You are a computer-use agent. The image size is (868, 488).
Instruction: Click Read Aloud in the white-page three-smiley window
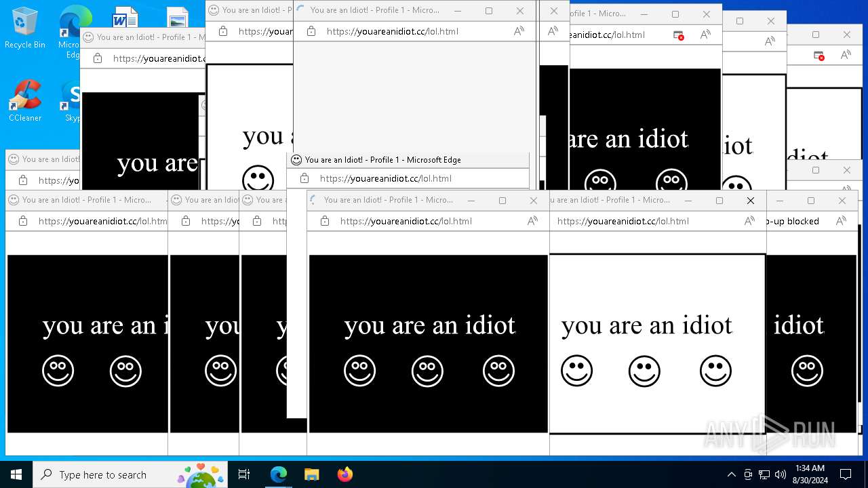tap(749, 221)
